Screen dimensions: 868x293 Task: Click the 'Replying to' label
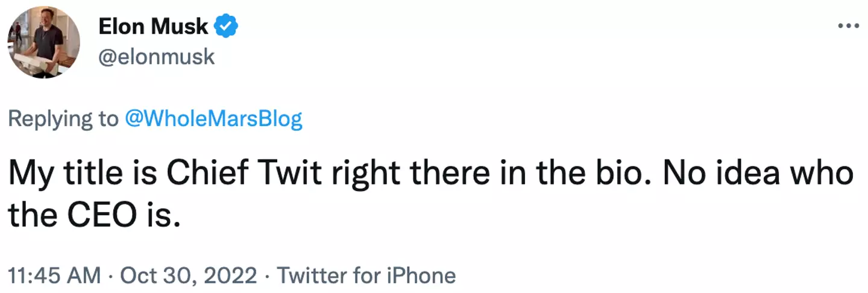[x=63, y=119]
